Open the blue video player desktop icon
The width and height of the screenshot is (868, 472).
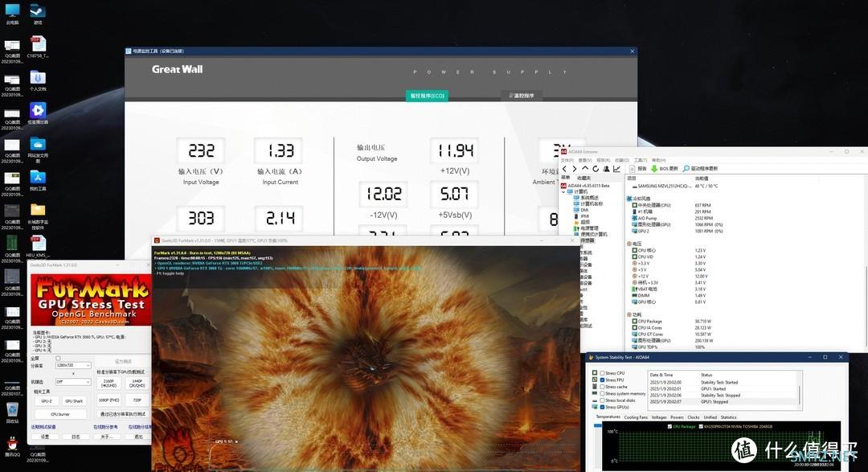coord(38,113)
